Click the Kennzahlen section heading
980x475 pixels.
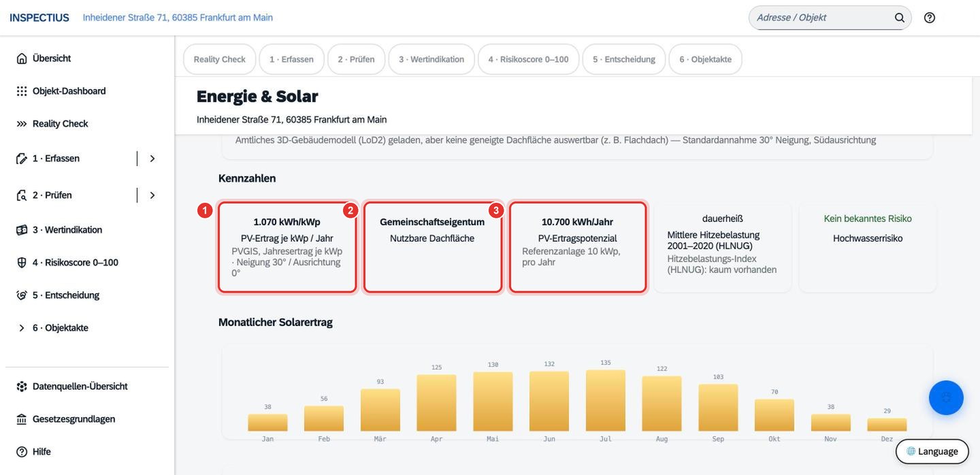(247, 178)
